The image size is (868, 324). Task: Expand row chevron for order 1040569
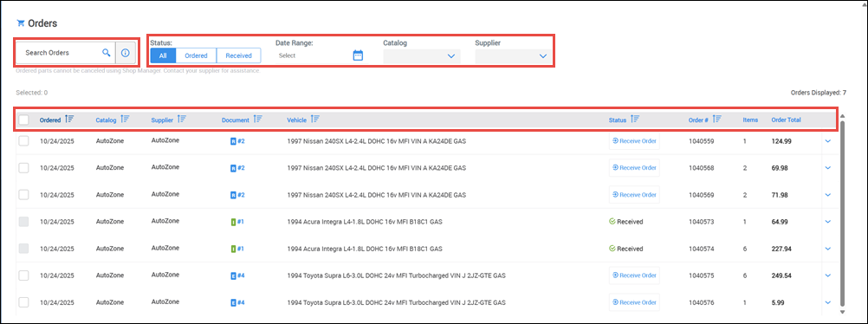pos(828,195)
